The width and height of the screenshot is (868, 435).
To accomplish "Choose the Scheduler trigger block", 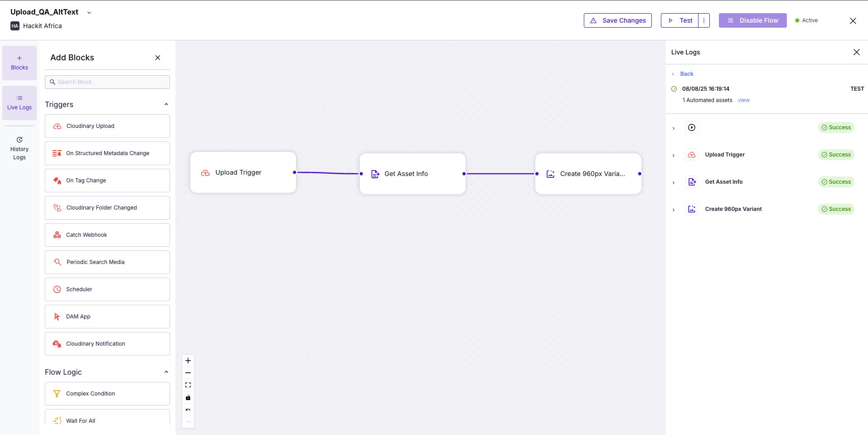I will 107,289.
